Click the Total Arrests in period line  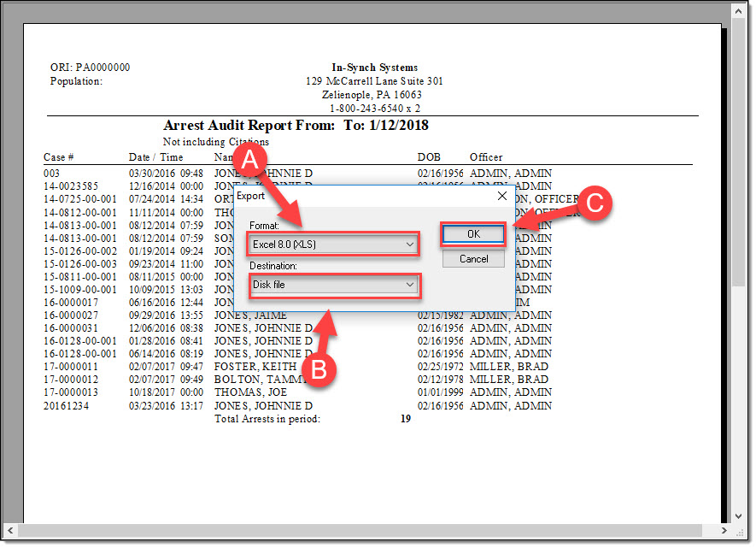[x=267, y=419]
